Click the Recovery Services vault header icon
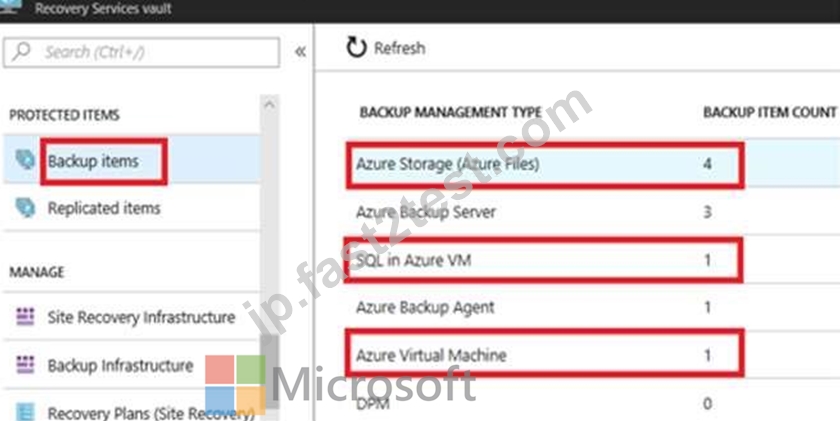This screenshot has height=421, width=840. tap(11, 7)
